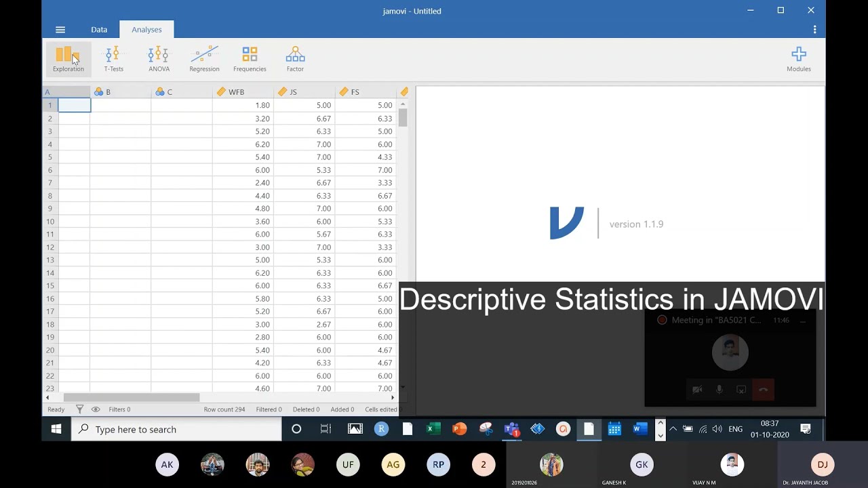
Task: Open the Snipping tool on taskbar
Action: [486, 429]
